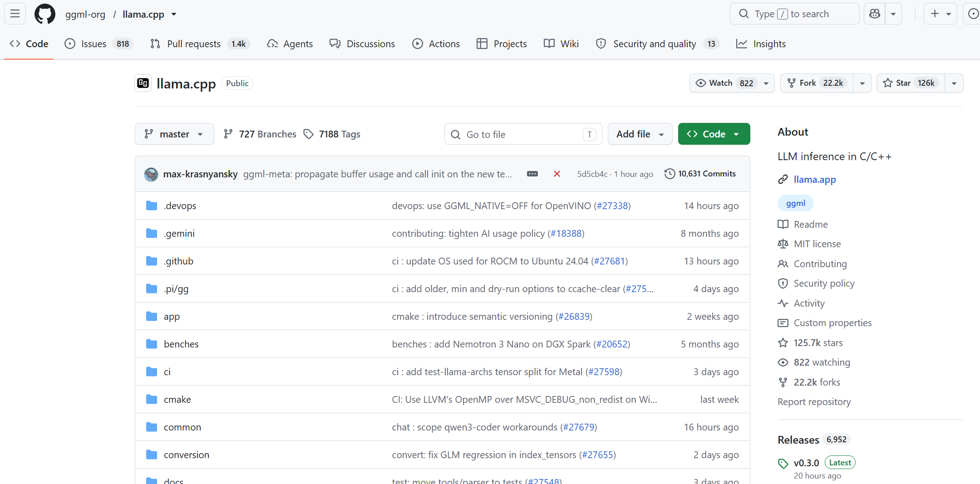Open the conversion folder icon
The width and height of the screenshot is (980, 484).
[x=152, y=455]
